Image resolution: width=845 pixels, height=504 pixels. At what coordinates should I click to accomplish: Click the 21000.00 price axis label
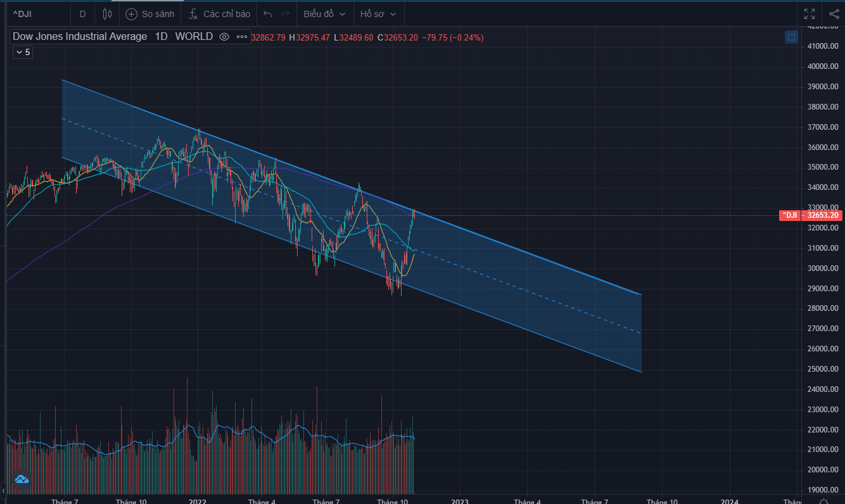pyautogui.click(x=822, y=450)
